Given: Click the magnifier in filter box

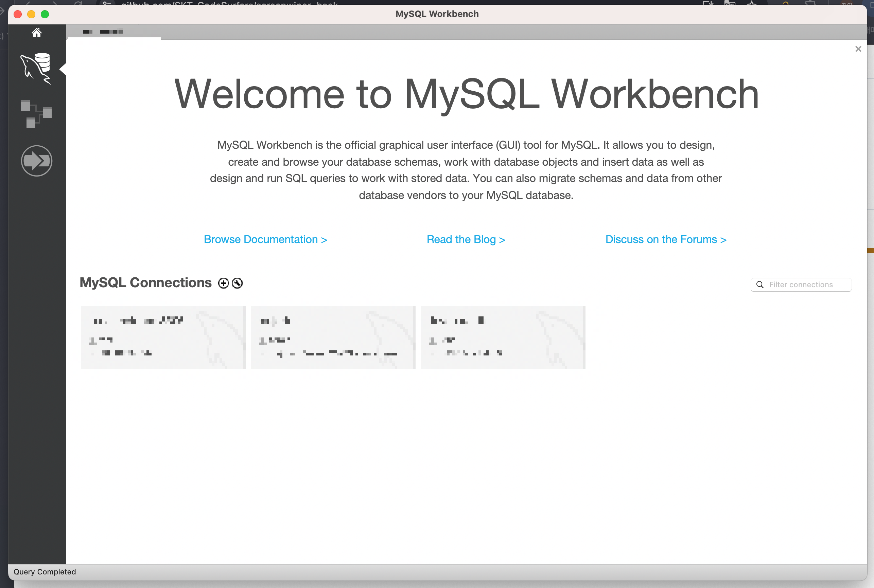Looking at the screenshot, I should (760, 284).
